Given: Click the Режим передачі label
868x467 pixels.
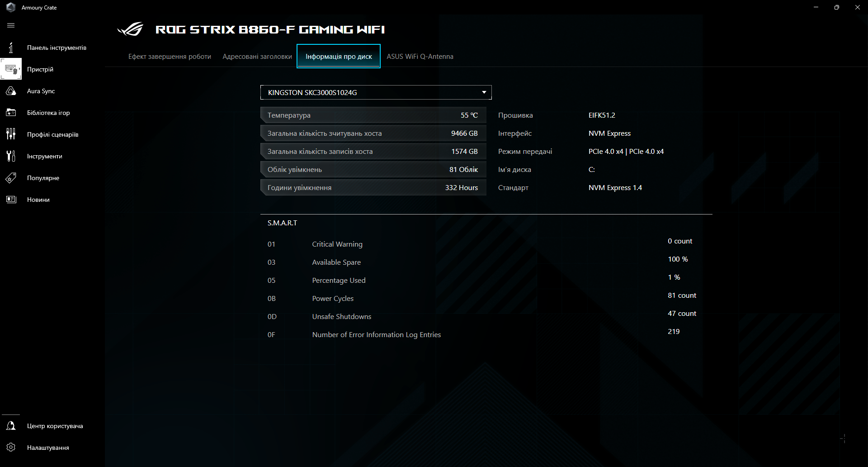Looking at the screenshot, I should [525, 151].
